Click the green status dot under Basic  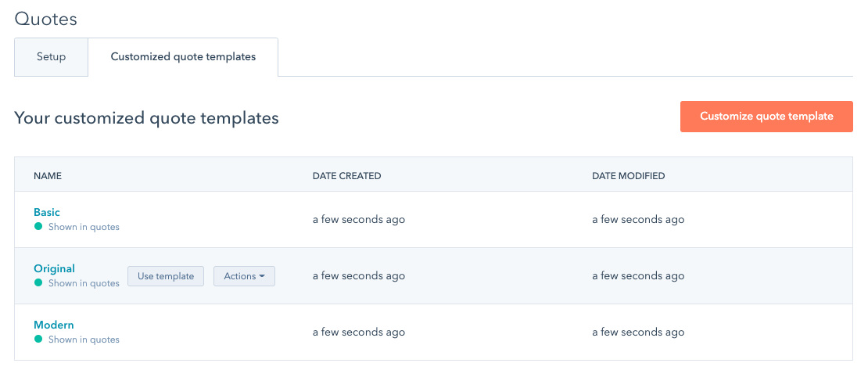coord(38,227)
